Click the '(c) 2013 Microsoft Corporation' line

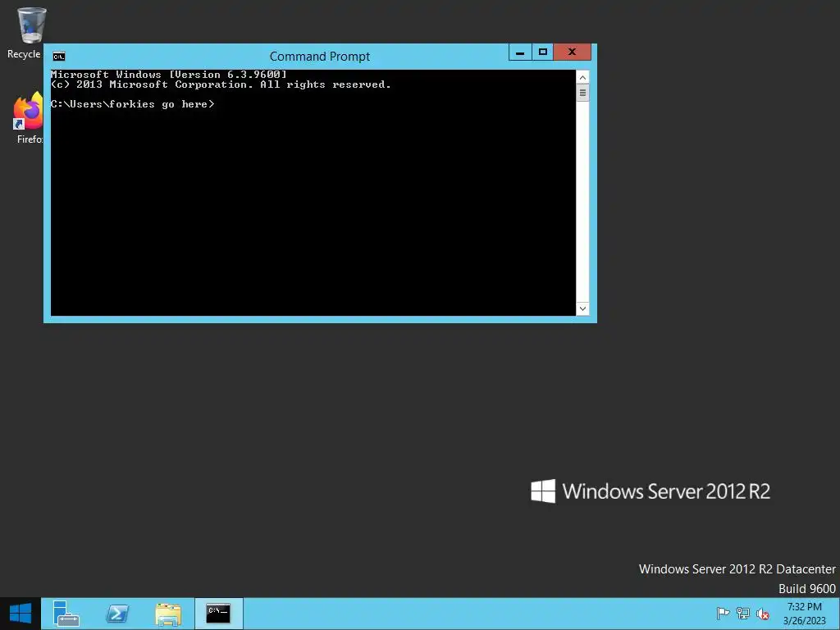point(221,84)
